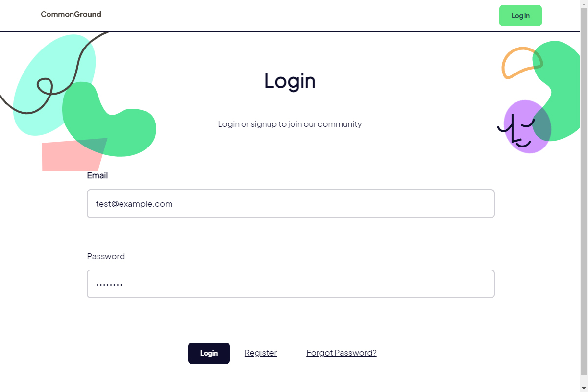Click the dark squiggle loop drawing

[45, 86]
